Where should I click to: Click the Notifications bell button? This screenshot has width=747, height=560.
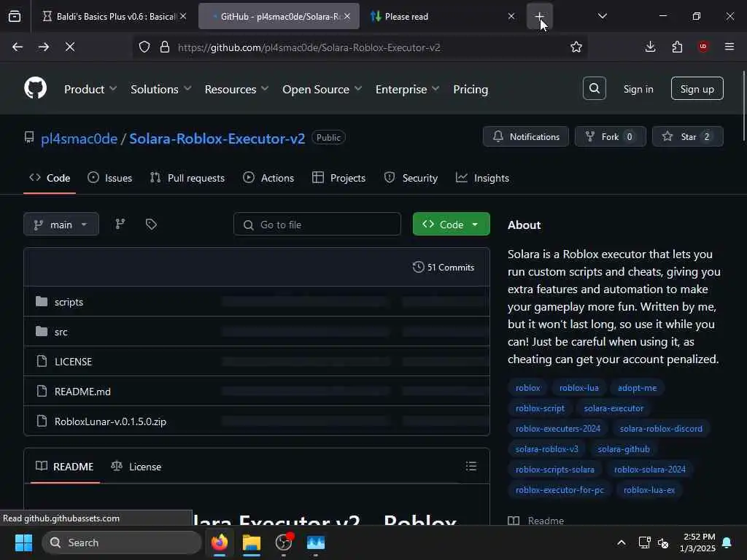525,136
